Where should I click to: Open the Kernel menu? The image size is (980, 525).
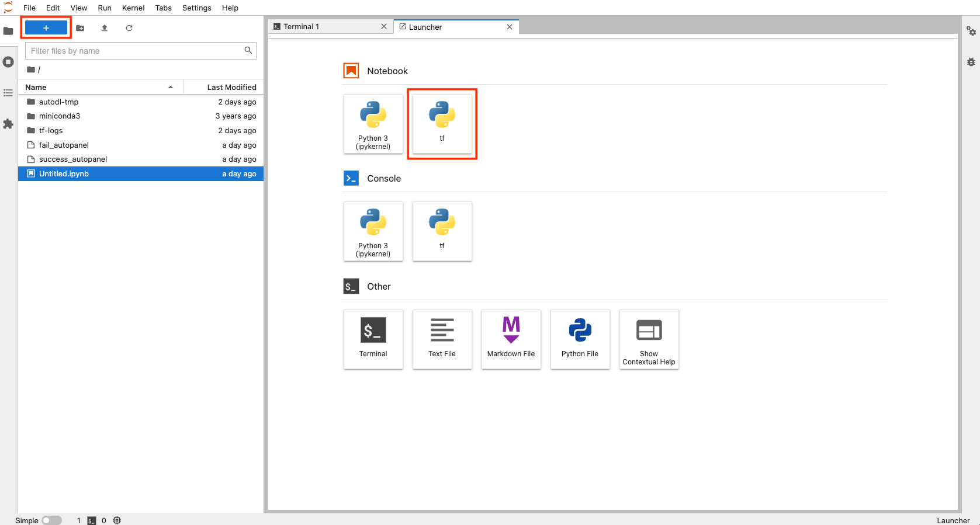133,8
